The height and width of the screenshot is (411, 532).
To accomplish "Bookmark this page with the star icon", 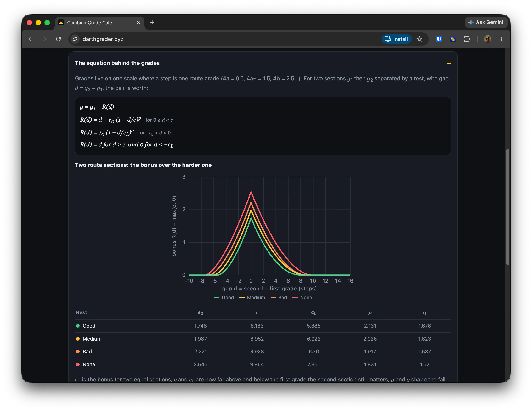I will (x=419, y=39).
